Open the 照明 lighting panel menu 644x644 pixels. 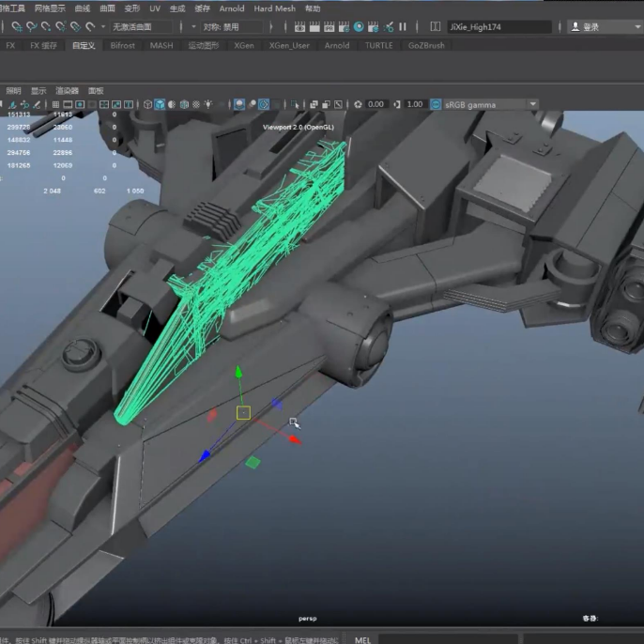pyautogui.click(x=13, y=91)
